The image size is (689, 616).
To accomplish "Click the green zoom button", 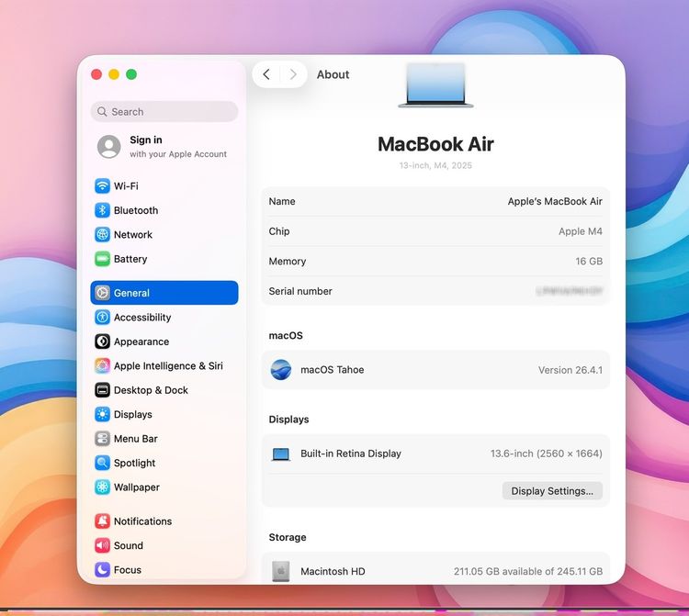I will point(131,74).
